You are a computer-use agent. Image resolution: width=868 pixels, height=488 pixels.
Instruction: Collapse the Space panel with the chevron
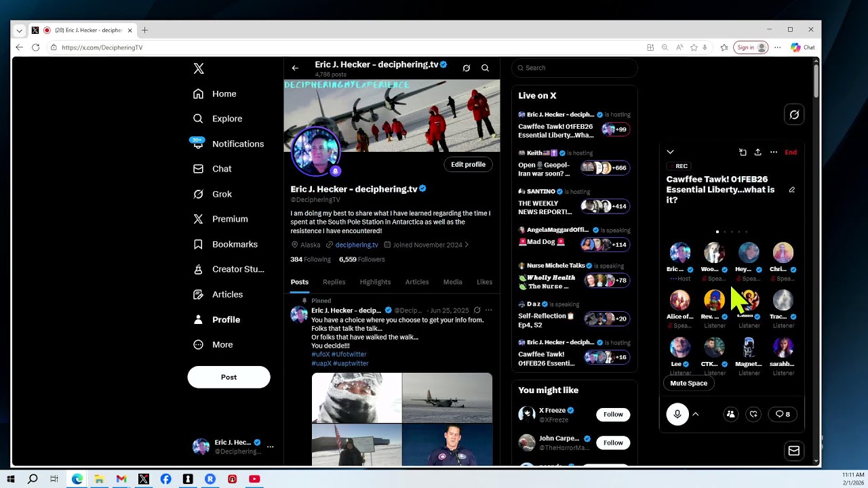[x=670, y=152]
